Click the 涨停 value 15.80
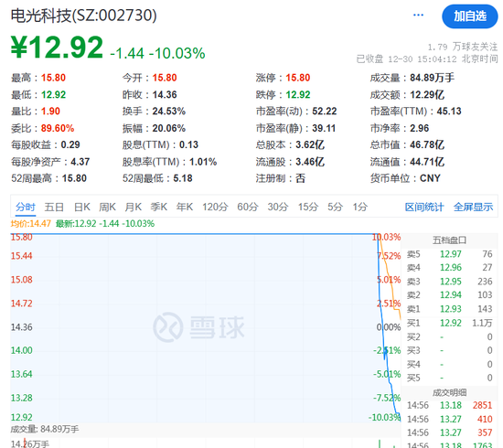The height and width of the screenshot is (448, 503). coord(298,78)
